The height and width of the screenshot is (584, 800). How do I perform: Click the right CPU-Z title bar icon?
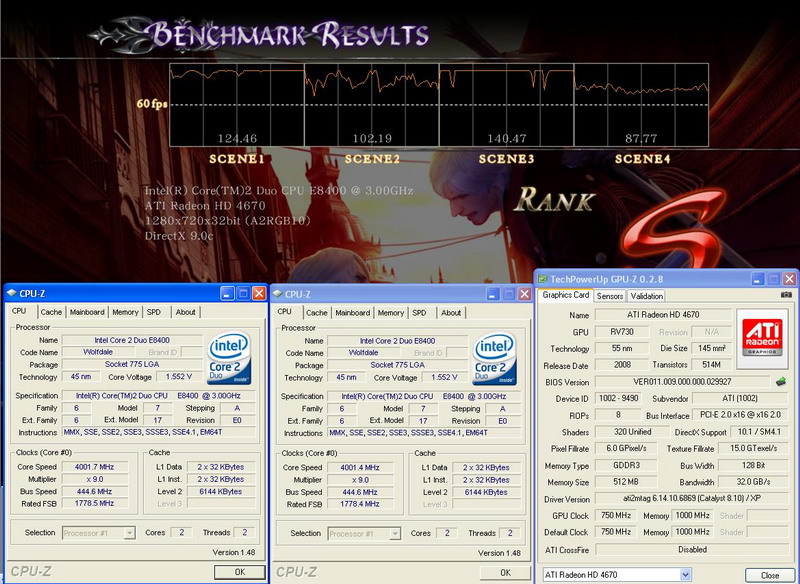[278, 294]
